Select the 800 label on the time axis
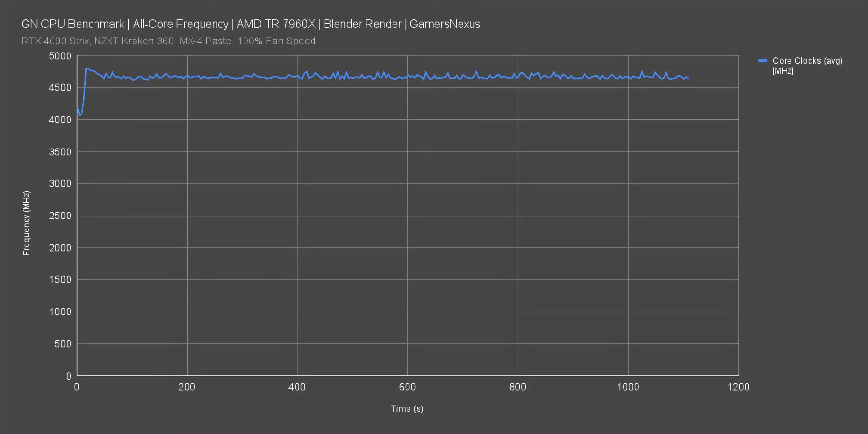Image resolution: width=868 pixels, height=434 pixels. click(x=517, y=387)
